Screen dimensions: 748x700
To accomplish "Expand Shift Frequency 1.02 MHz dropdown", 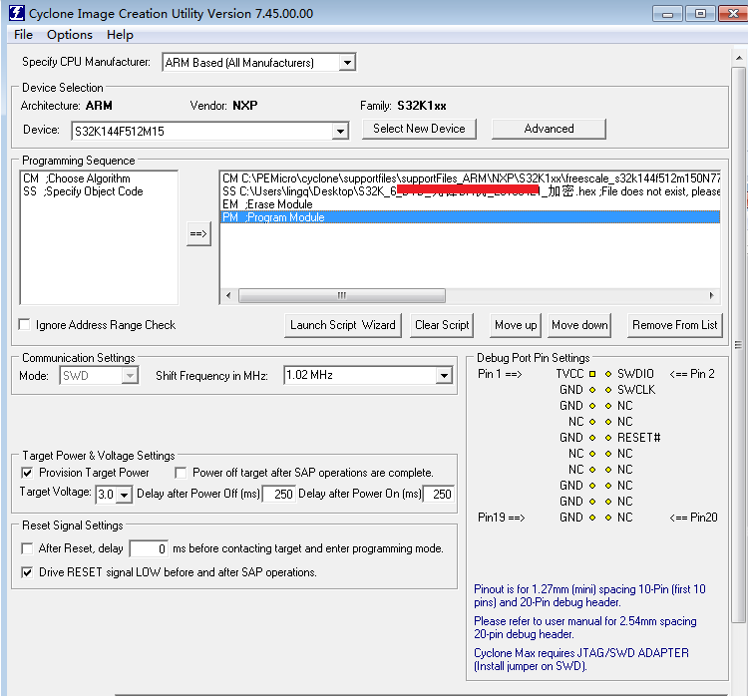I will [444, 375].
